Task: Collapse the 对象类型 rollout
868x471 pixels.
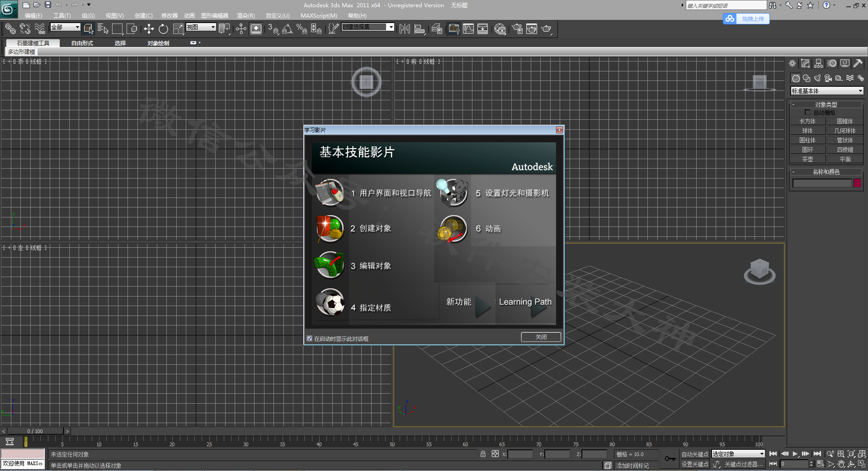Action: click(826, 104)
